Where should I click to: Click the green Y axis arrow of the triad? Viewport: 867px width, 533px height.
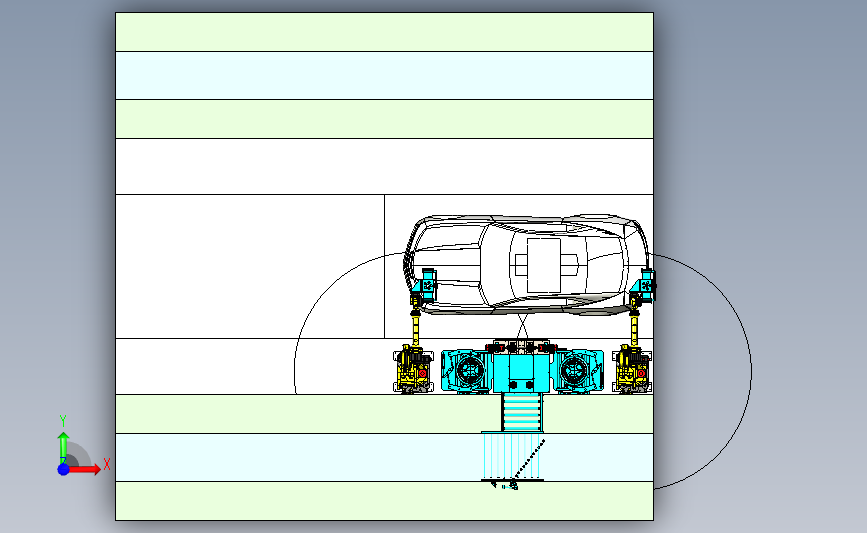click(x=64, y=448)
